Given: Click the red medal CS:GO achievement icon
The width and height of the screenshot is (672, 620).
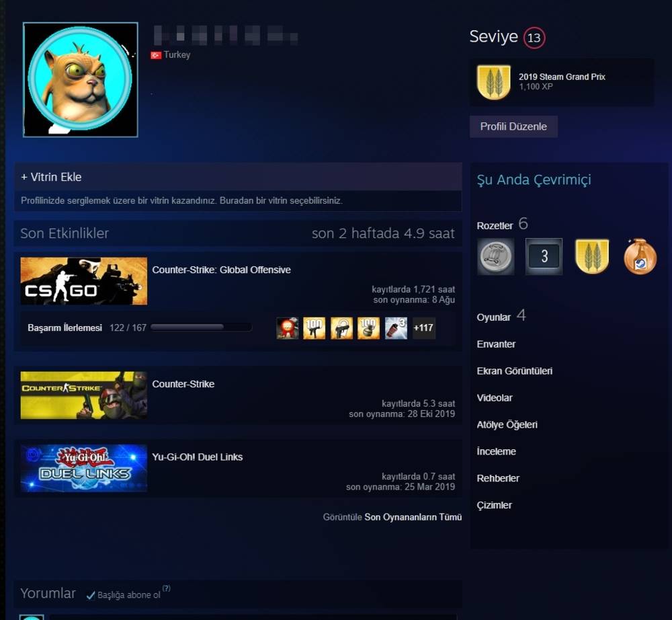Looking at the screenshot, I should [x=287, y=328].
